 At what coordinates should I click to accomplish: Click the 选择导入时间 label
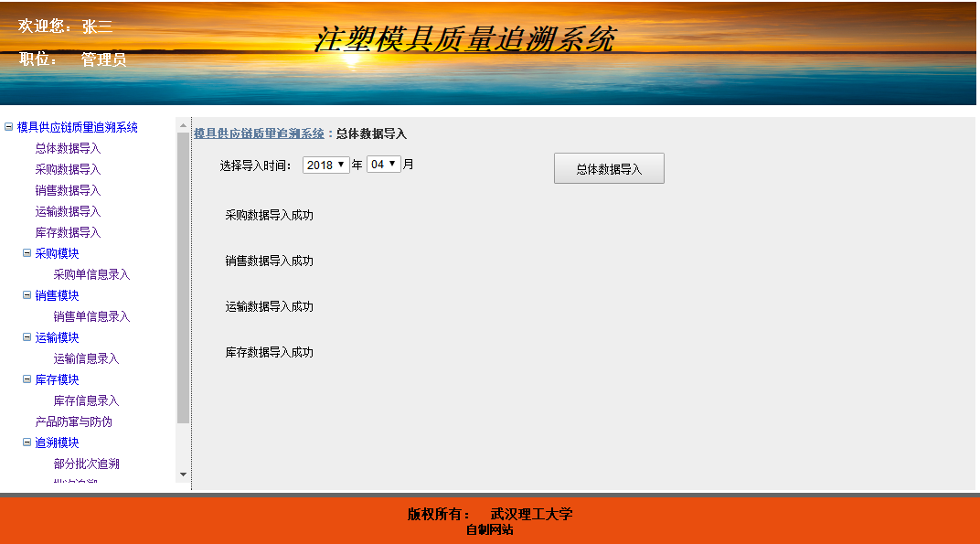(255, 165)
